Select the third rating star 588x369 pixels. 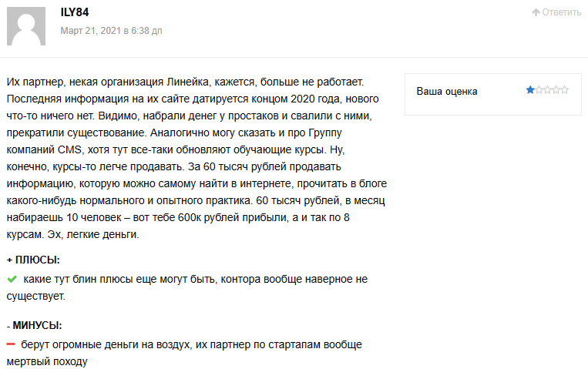click(547, 90)
